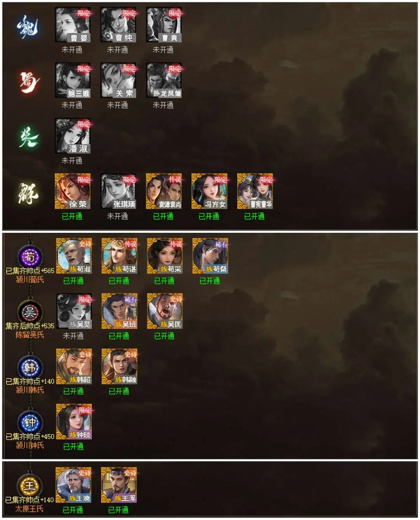Click the green 吴 faction icon
This screenshot has height=520, width=420.
29,138
